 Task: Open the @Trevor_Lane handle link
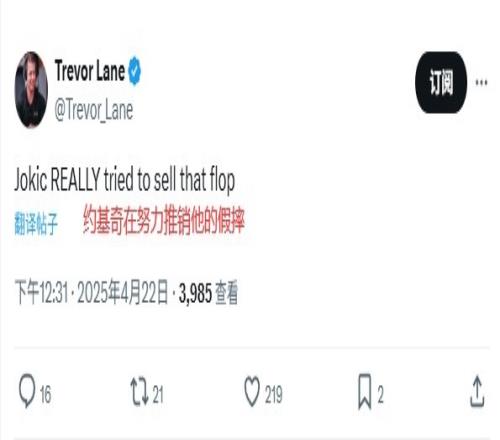click(x=94, y=110)
